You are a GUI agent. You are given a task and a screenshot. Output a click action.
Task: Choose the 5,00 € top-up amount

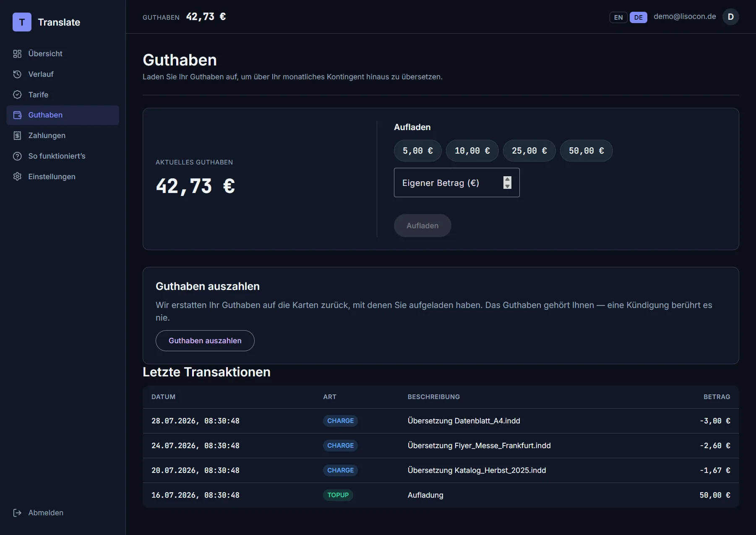(417, 151)
